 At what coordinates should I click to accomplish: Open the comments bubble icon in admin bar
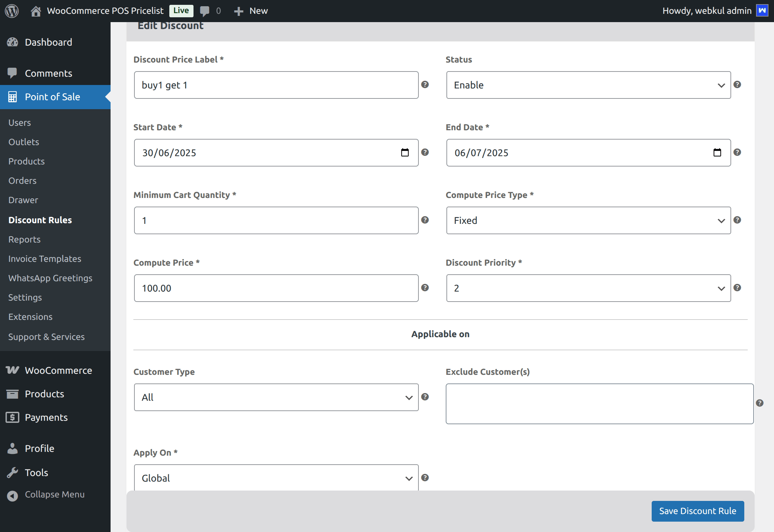pyautogui.click(x=205, y=10)
